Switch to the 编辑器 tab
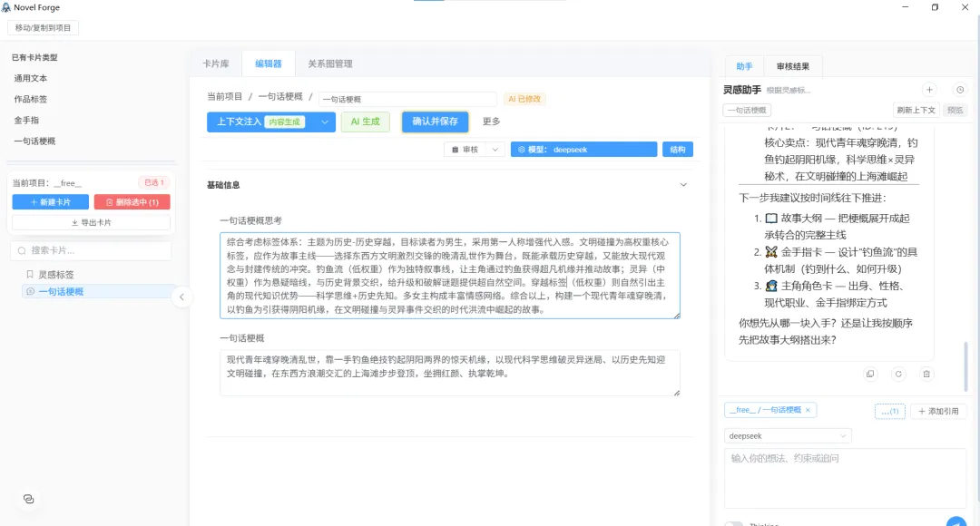 click(268, 63)
